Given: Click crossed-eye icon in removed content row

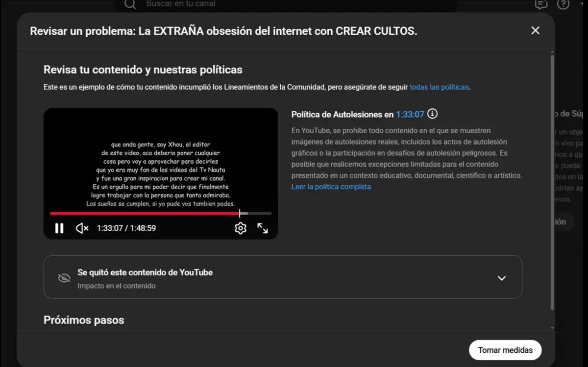Looking at the screenshot, I should pos(64,278).
